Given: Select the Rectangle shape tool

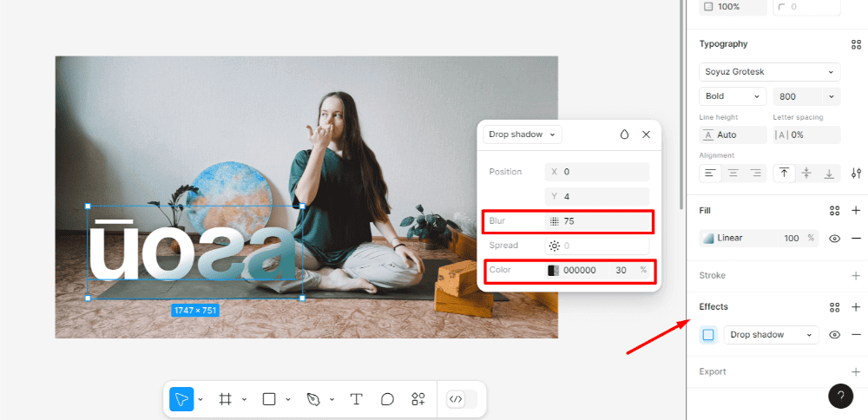Looking at the screenshot, I should 269,399.
